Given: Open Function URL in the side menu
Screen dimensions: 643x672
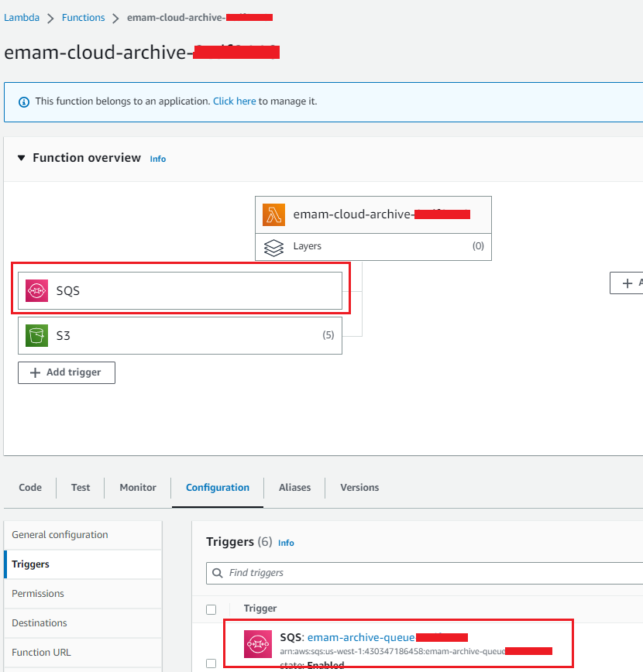Looking at the screenshot, I should [x=83, y=653].
